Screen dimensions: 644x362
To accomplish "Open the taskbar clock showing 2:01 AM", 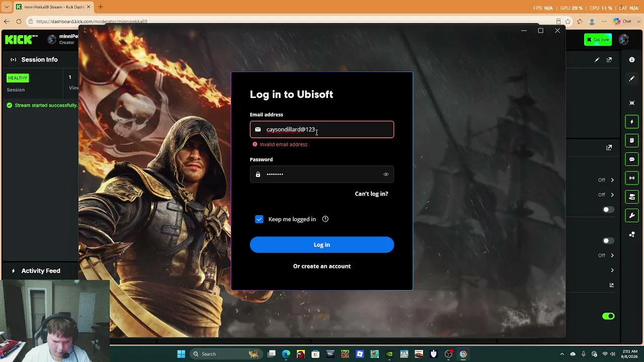I will click(629, 354).
